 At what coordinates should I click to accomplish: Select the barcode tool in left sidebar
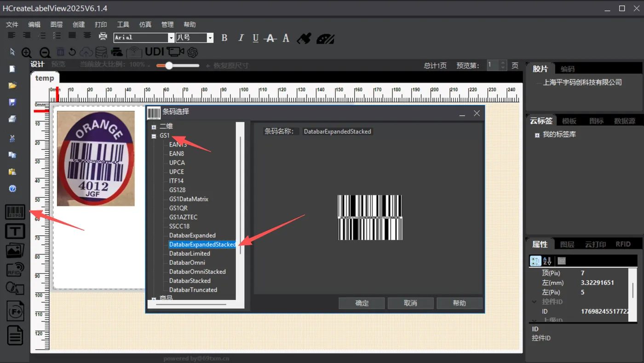point(15,212)
